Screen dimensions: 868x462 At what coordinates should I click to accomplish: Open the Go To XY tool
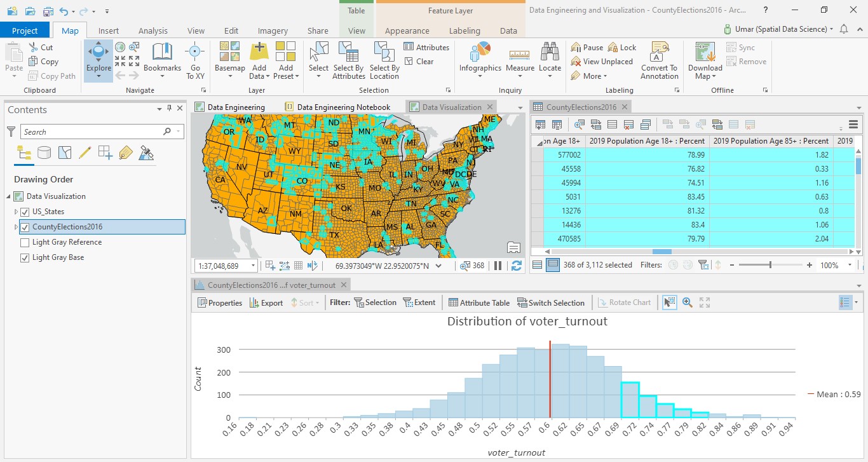pos(194,60)
